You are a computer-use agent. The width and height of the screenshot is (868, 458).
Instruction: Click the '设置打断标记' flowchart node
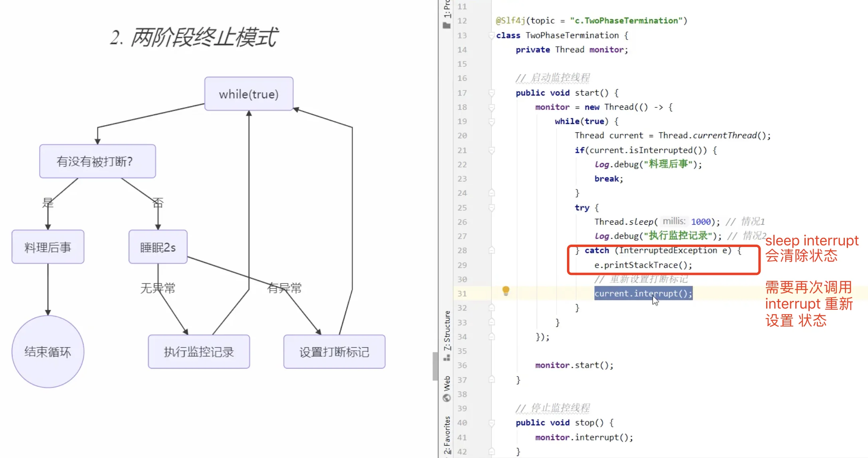[334, 352]
